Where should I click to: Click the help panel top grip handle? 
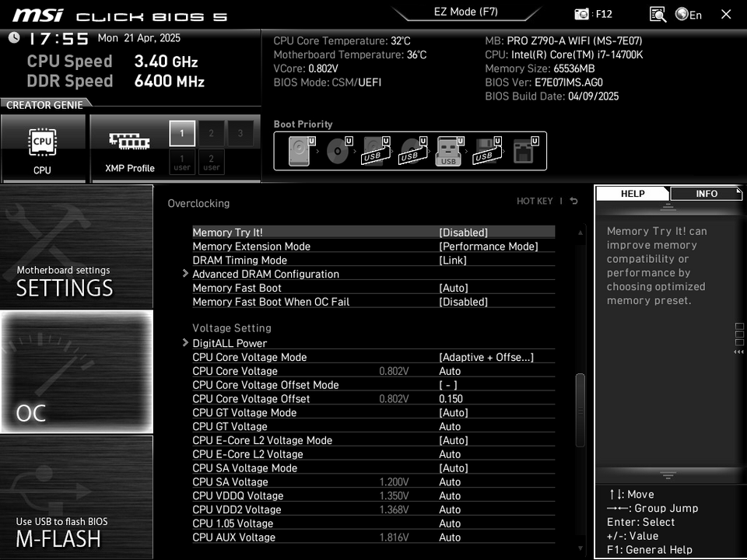(x=668, y=207)
